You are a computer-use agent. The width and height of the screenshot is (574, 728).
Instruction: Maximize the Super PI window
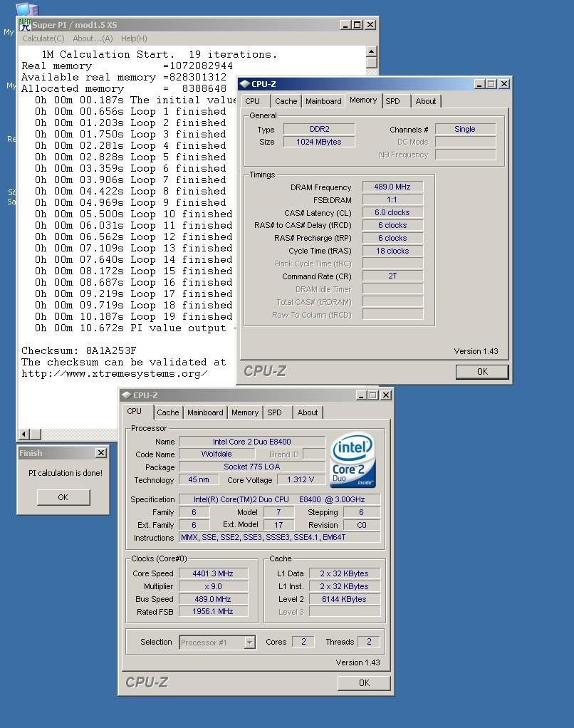pos(358,25)
